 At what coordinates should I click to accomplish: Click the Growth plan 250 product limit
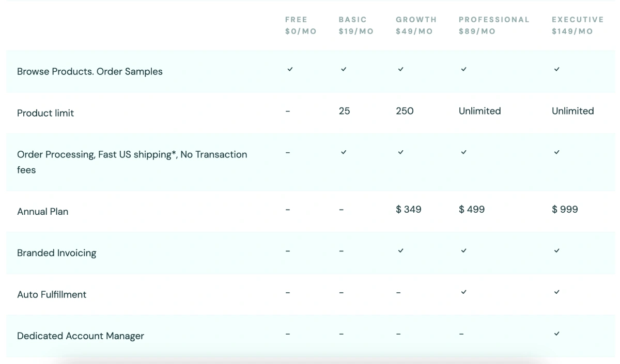pyautogui.click(x=405, y=111)
